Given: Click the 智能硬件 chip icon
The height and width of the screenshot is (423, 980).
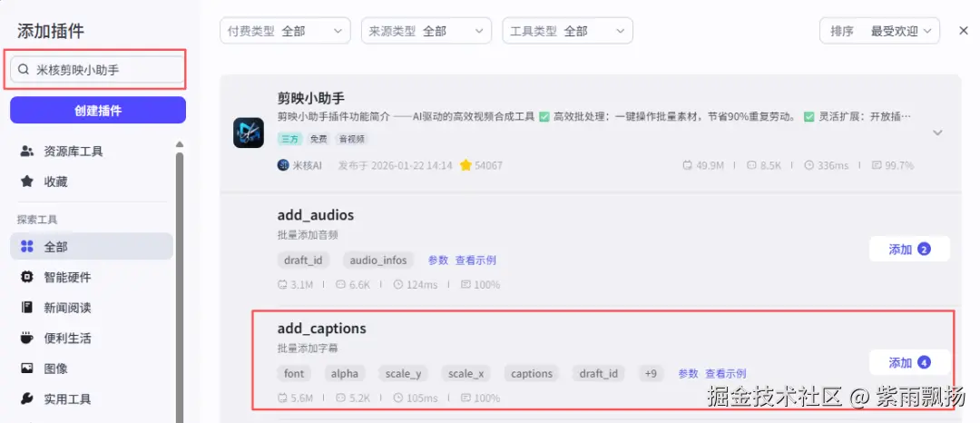Looking at the screenshot, I should pyautogui.click(x=27, y=278).
